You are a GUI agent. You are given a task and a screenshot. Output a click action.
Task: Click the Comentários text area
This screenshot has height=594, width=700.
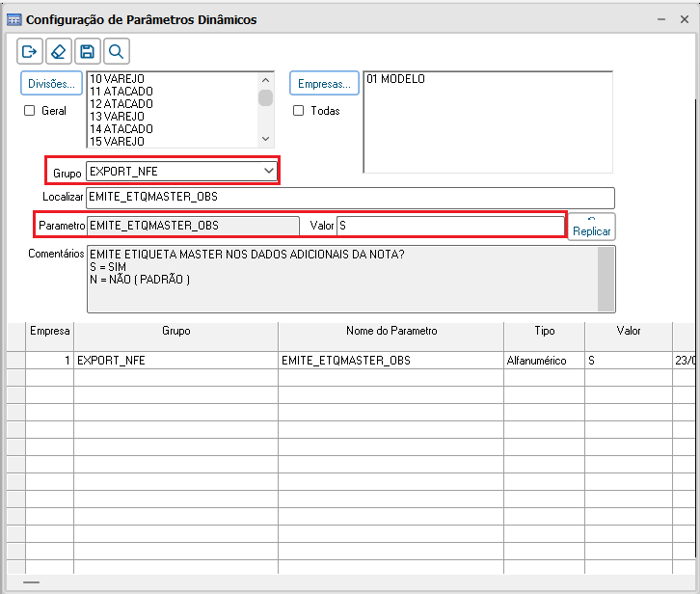(342, 279)
